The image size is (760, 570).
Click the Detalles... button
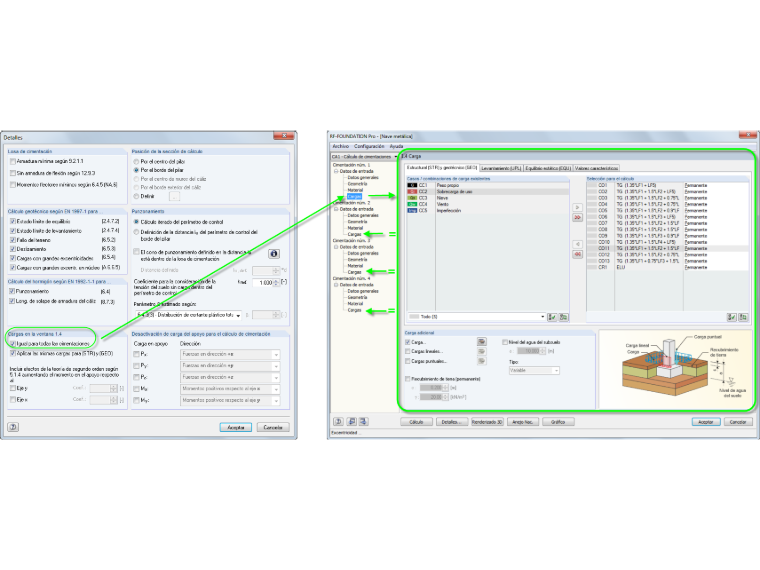(x=452, y=422)
